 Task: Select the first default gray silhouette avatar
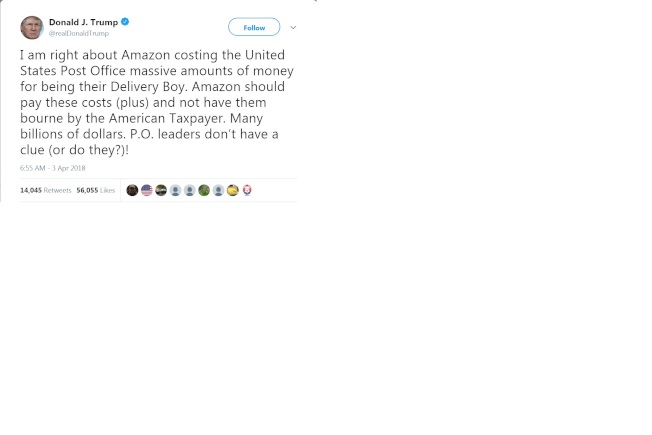pos(175,190)
